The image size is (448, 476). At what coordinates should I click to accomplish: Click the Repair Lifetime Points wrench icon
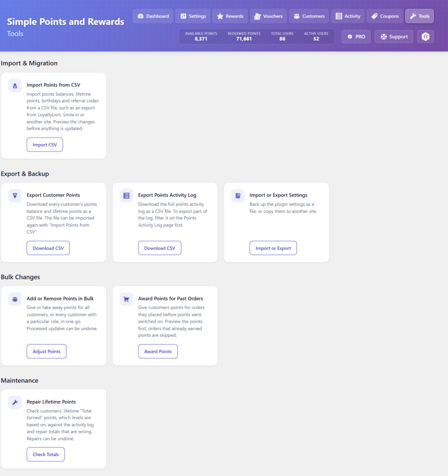15,403
